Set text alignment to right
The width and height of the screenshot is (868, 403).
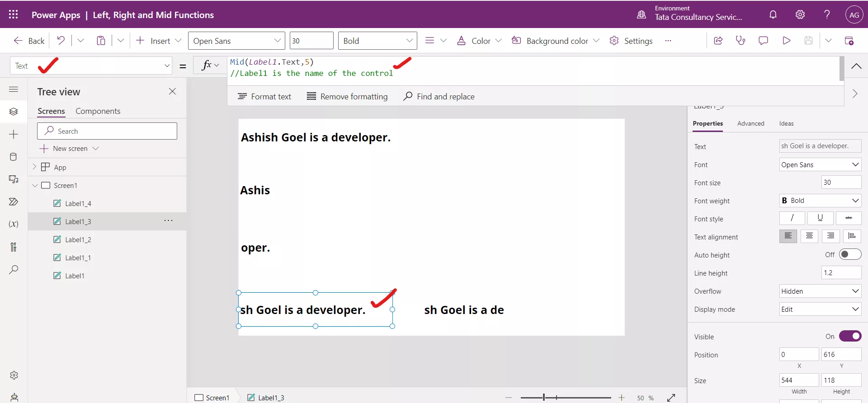(x=830, y=236)
